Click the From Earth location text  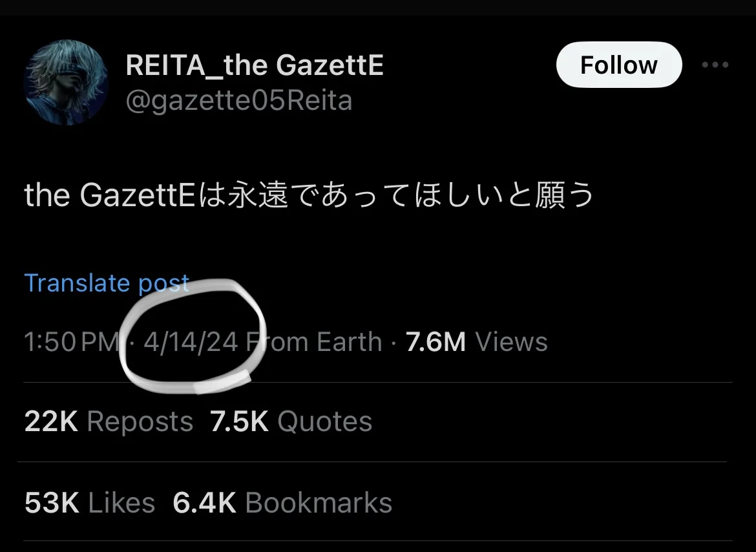[x=314, y=342]
